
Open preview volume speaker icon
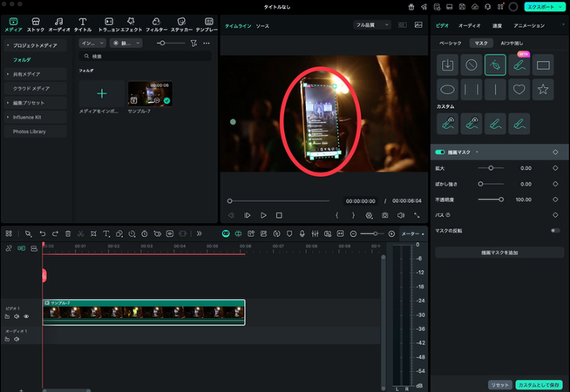(x=401, y=215)
